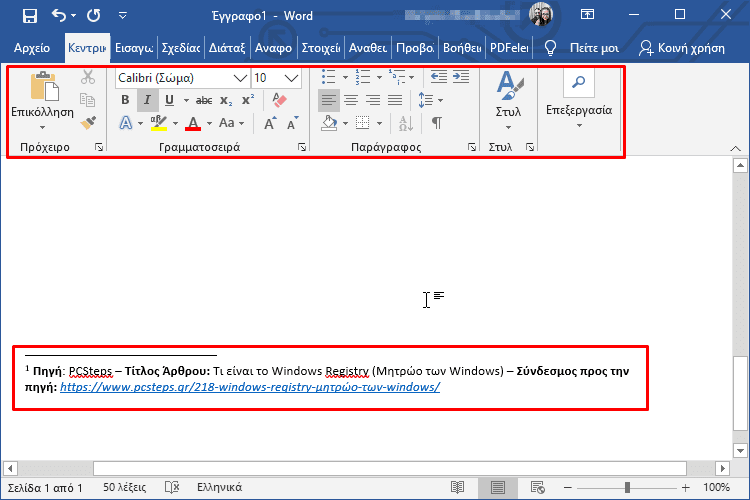Toggle Italic formatting

pos(147,100)
